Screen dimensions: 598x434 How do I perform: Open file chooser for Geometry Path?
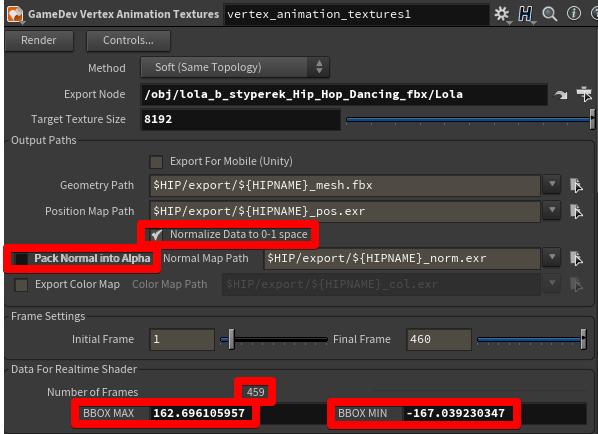pyautogui.click(x=576, y=186)
